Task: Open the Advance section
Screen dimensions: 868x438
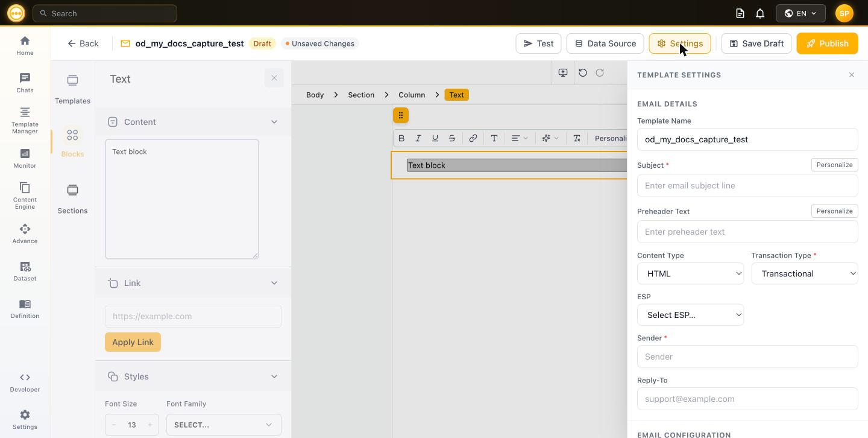Action: (x=25, y=234)
